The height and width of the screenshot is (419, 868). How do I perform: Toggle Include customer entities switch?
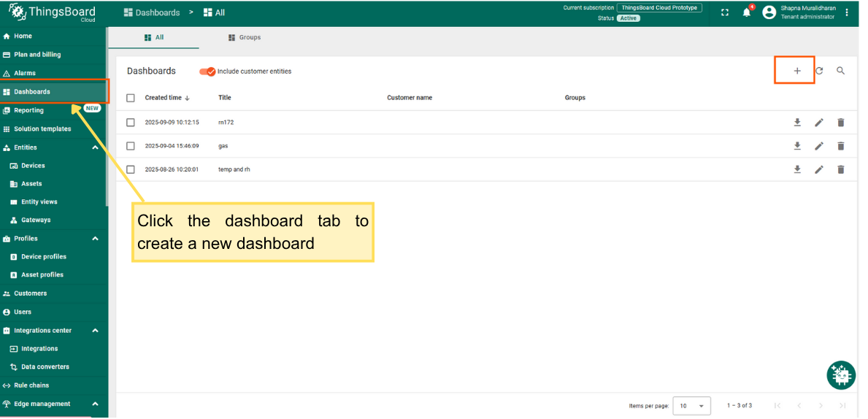tap(207, 72)
